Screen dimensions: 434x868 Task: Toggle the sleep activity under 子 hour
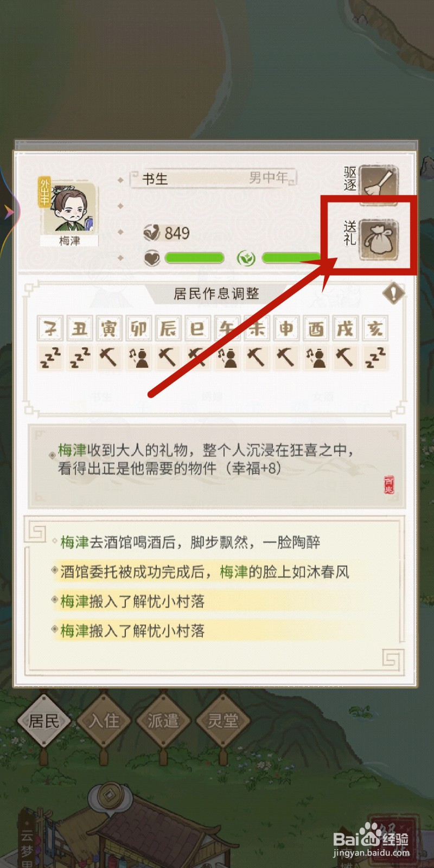tap(50, 358)
